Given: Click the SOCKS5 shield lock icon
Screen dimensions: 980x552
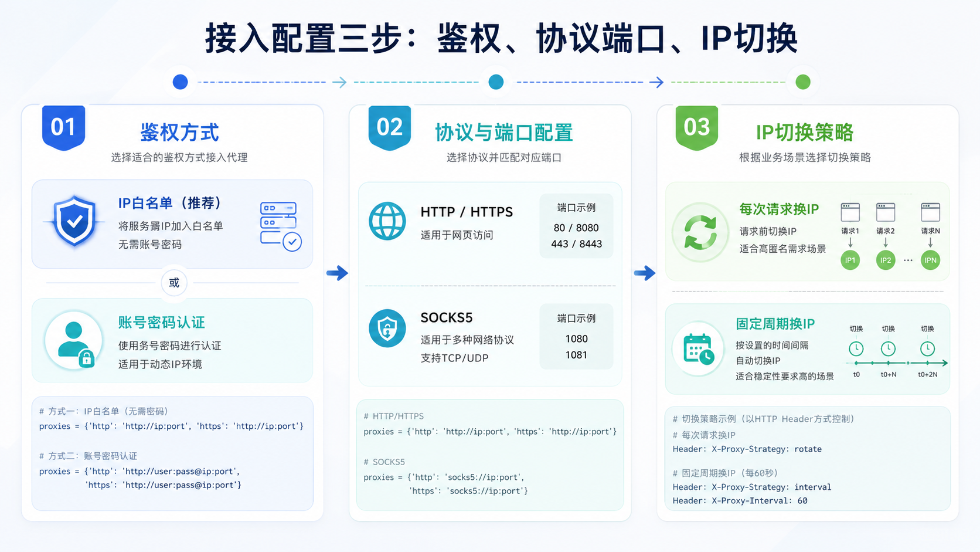Looking at the screenshot, I should tap(387, 329).
